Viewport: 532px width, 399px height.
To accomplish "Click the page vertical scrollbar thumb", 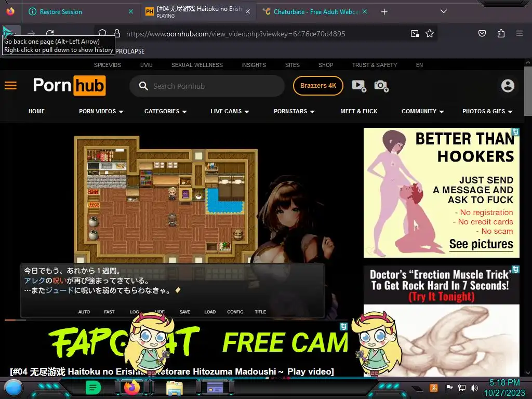I will (x=528, y=91).
